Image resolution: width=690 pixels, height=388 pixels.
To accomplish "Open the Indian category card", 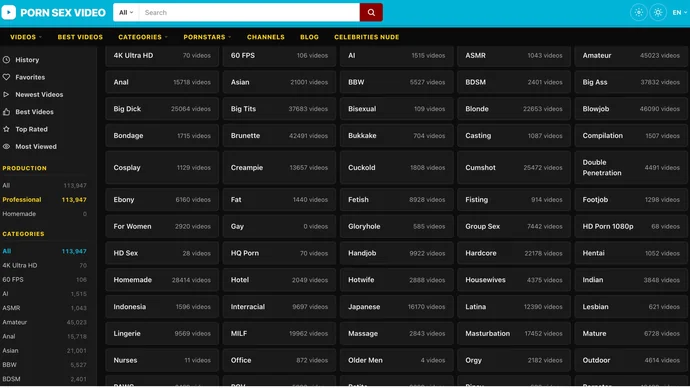I will coord(631,280).
